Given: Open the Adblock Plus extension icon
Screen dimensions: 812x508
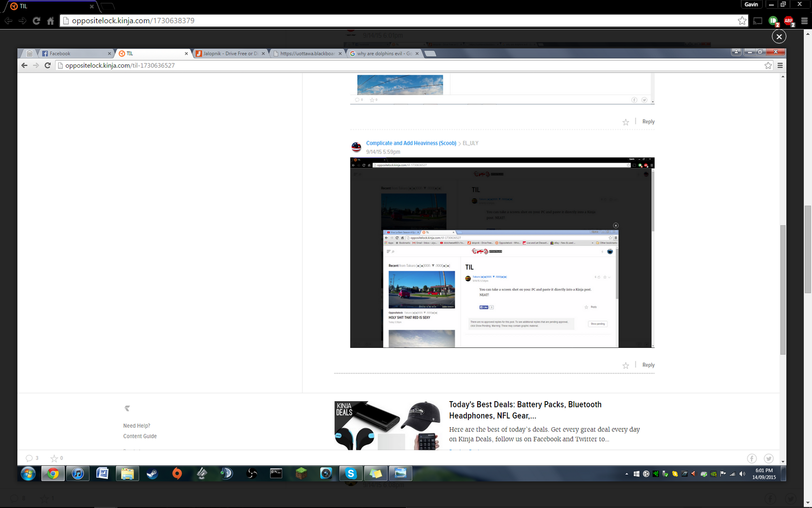Looking at the screenshot, I should [x=789, y=21].
